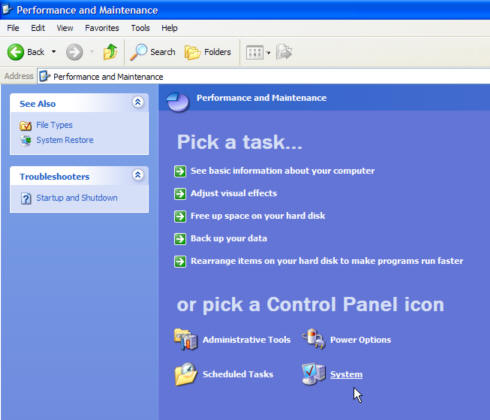Click the System computer icon
This screenshot has width=490, height=420.
tap(313, 374)
